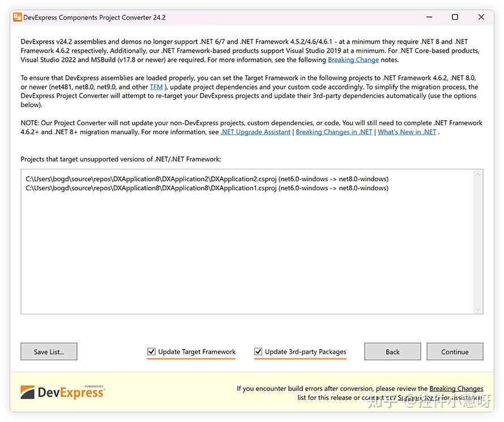Open the Breaking Changes link in the footer
This screenshot has height=422, width=504.
456,388
